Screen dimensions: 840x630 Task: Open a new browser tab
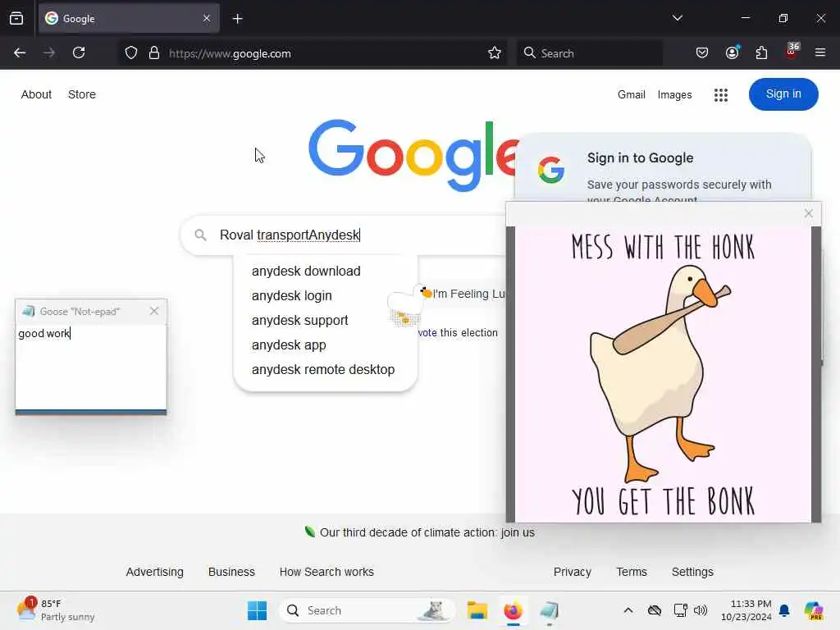click(x=237, y=19)
